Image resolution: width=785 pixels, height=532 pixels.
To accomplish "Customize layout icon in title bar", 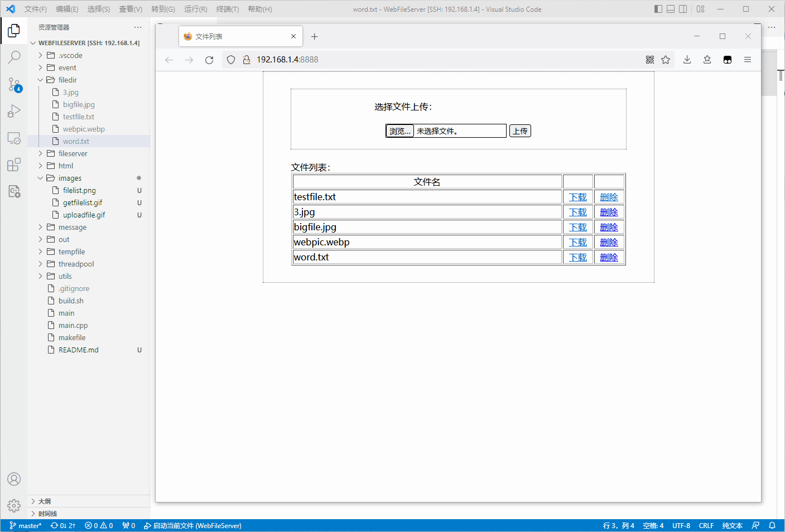I will pyautogui.click(x=701, y=9).
